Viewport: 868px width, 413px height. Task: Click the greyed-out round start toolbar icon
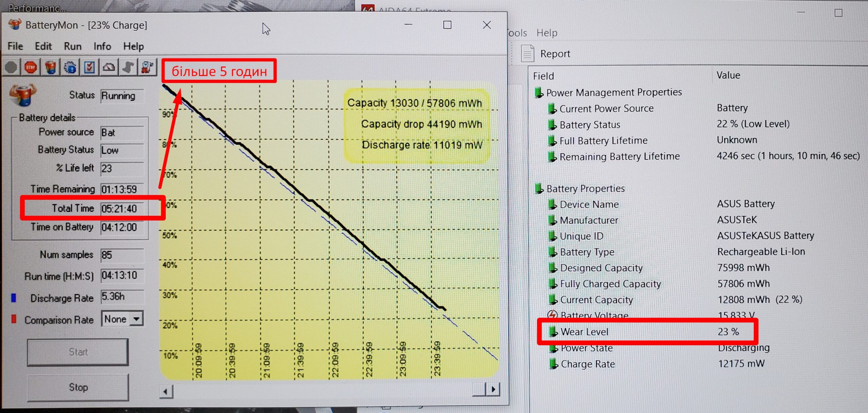11,67
